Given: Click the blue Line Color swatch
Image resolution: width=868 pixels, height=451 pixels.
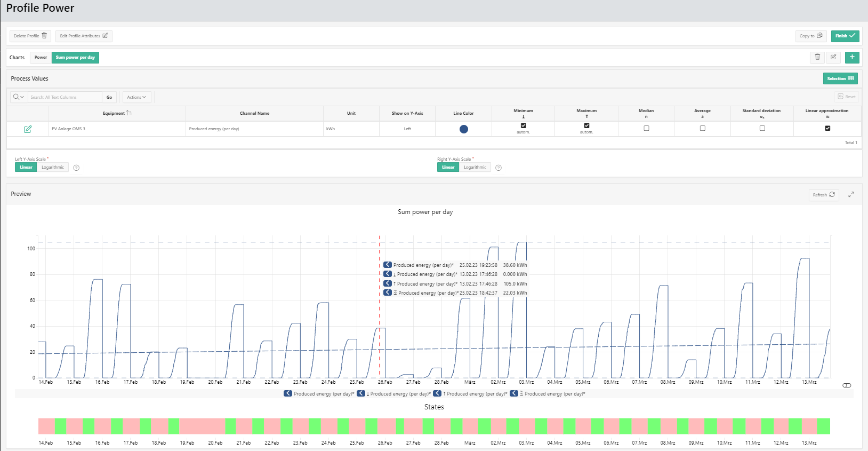Looking at the screenshot, I should [464, 129].
